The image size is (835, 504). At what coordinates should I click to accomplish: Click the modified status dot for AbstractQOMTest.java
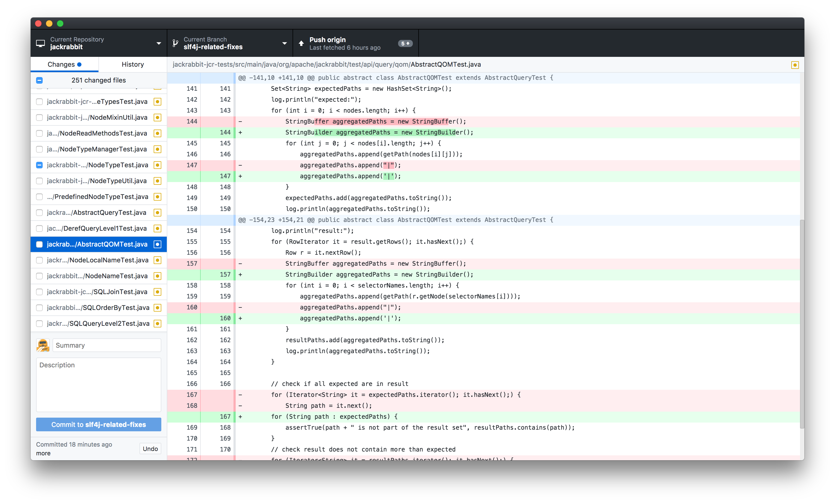[157, 244]
